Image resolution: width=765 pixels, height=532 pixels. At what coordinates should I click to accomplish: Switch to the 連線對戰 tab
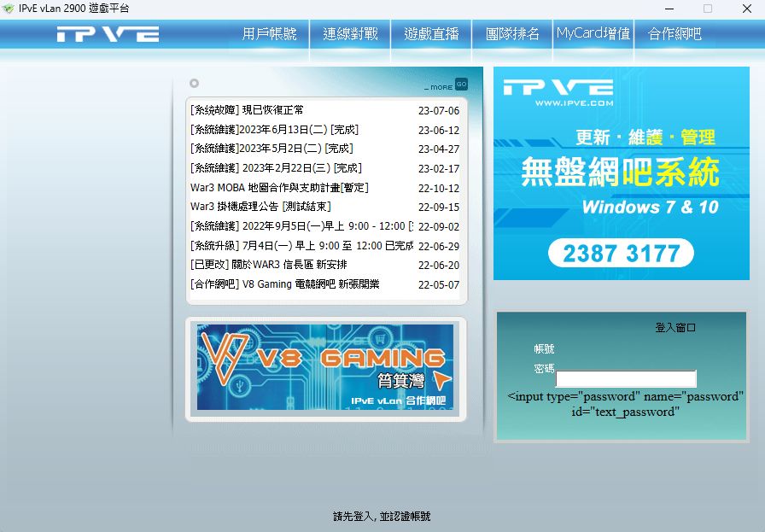[x=350, y=33]
